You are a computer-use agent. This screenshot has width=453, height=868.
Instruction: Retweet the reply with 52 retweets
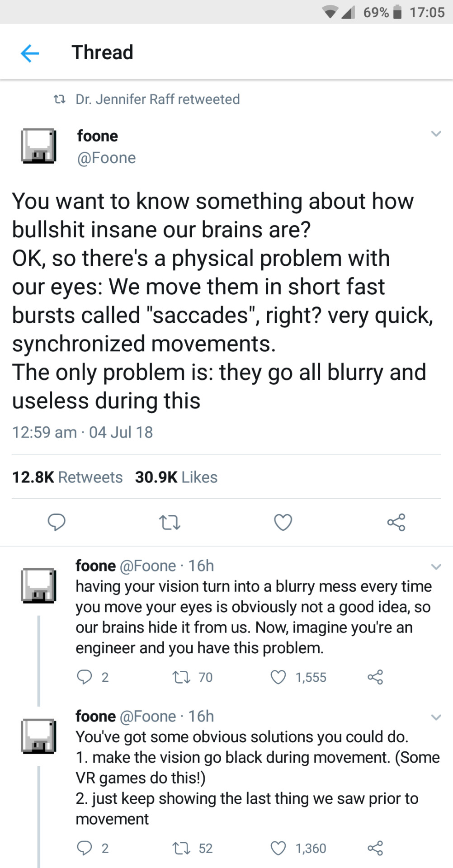[x=182, y=848]
